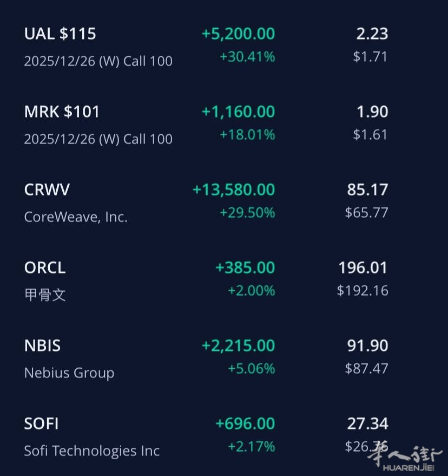Select CRWV's +13,580.00 gain figure
Screen dimensions: 448x476
coord(234,190)
